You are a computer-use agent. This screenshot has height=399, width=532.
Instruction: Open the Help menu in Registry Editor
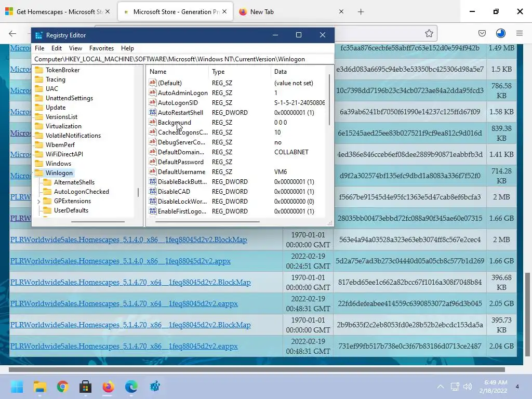coord(127,48)
